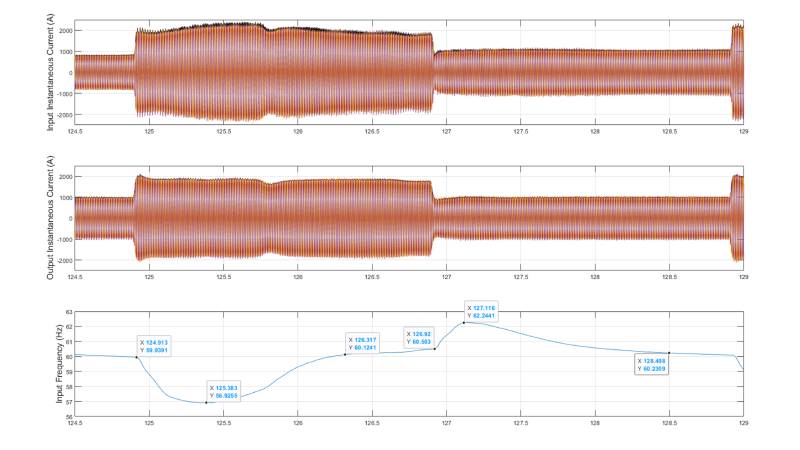Click the peak data tip Y 62.2441
The width and height of the screenshot is (800, 450).
[484, 311]
